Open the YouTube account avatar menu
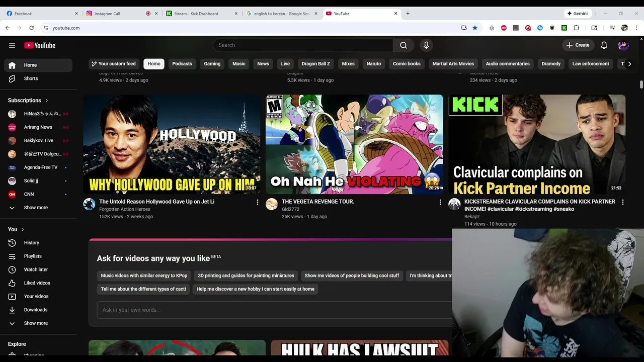 pos(623,45)
